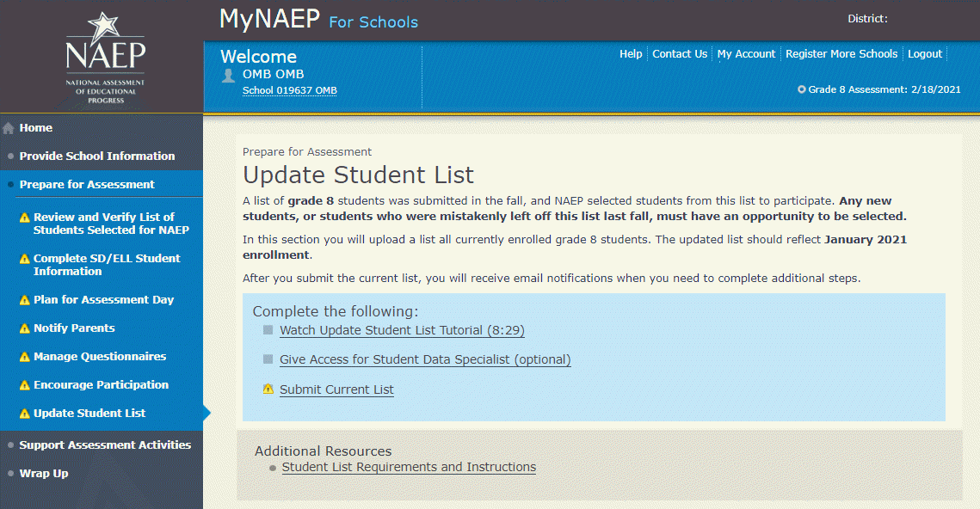Click warning icon beside Plan for Assessment Day

(25, 300)
